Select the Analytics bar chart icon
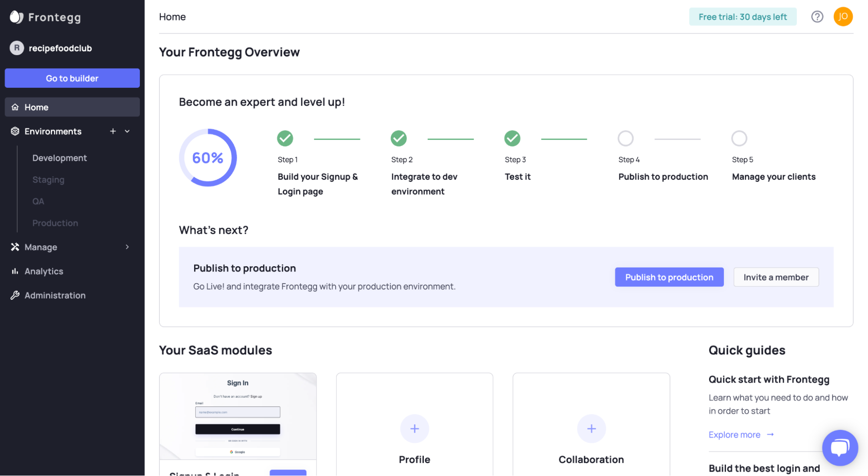Screen dimensions: 868x476 point(15,271)
